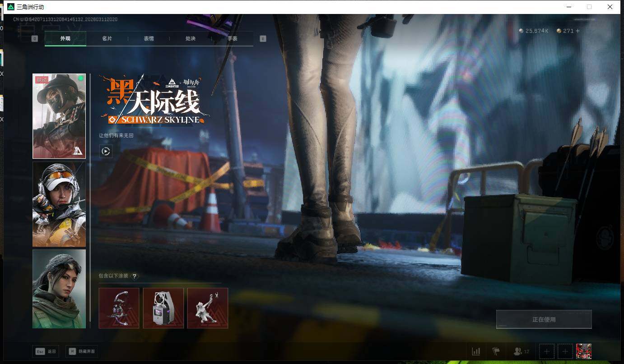Play the Schwarz Skyline preview video
Screen dimensions: 624x364
106,152
